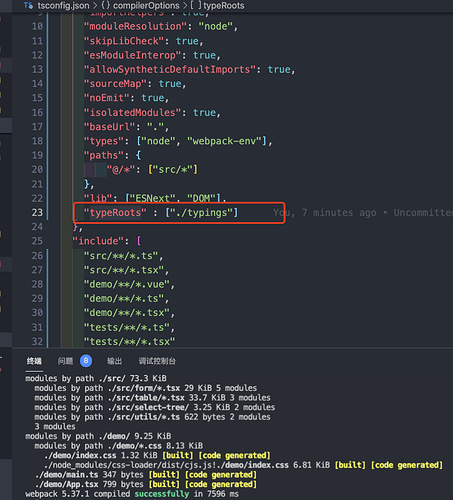This screenshot has height=500, width=453.
Task: Click the "src/*" path value
Action: pyautogui.click(x=172, y=170)
